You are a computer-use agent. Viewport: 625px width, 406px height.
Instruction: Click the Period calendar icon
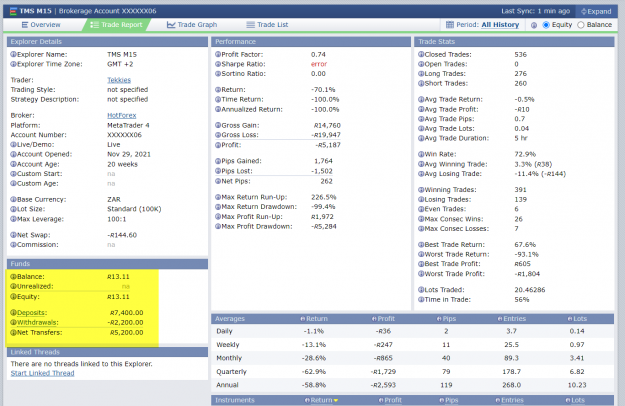450,25
